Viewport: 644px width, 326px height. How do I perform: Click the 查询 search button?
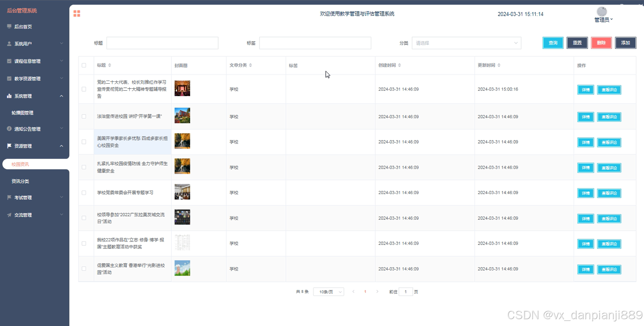coord(553,43)
